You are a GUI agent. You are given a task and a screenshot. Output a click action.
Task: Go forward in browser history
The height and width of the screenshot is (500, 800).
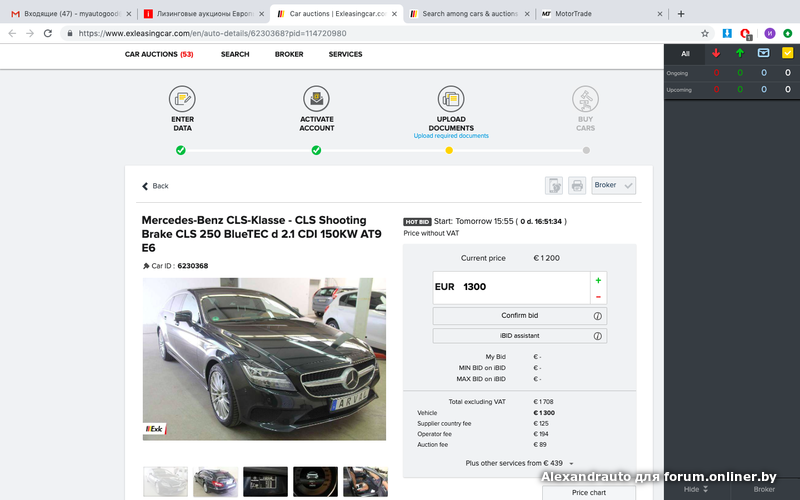(30, 33)
